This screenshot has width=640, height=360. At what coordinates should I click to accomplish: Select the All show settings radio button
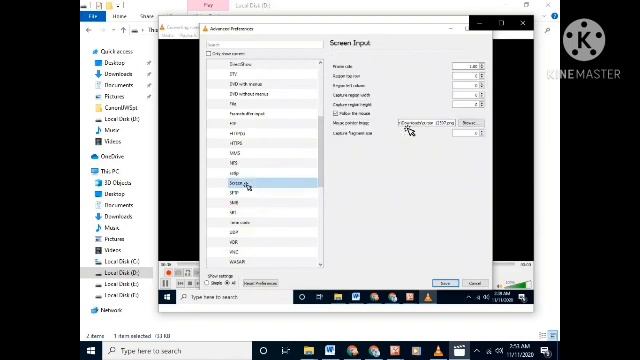point(227,283)
